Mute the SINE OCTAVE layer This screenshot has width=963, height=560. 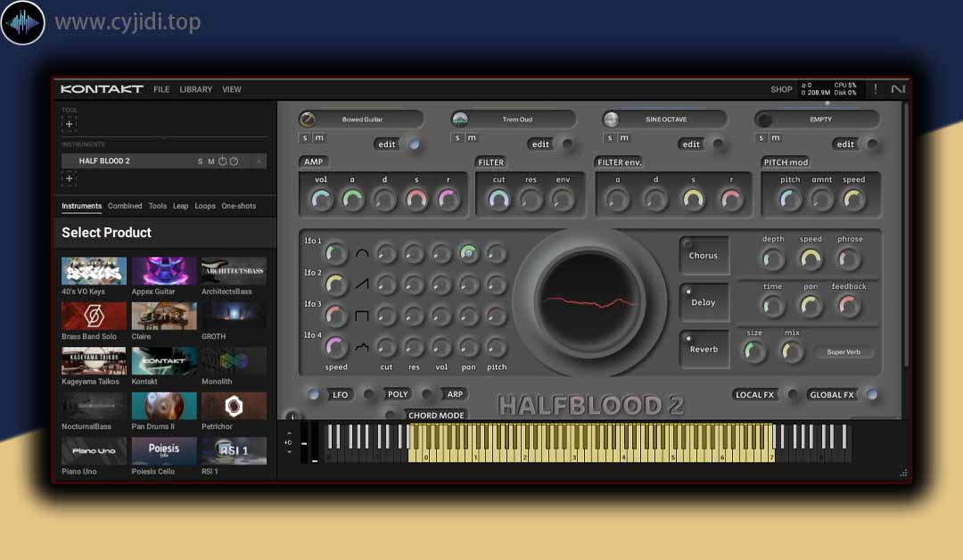[624, 138]
